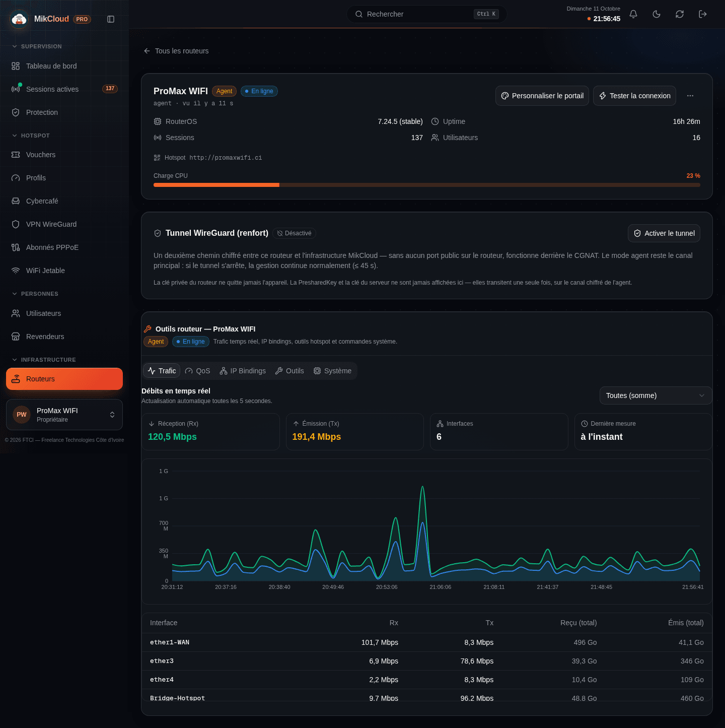
Task: Switch to the IP Bindings tab
Action: (x=243, y=371)
